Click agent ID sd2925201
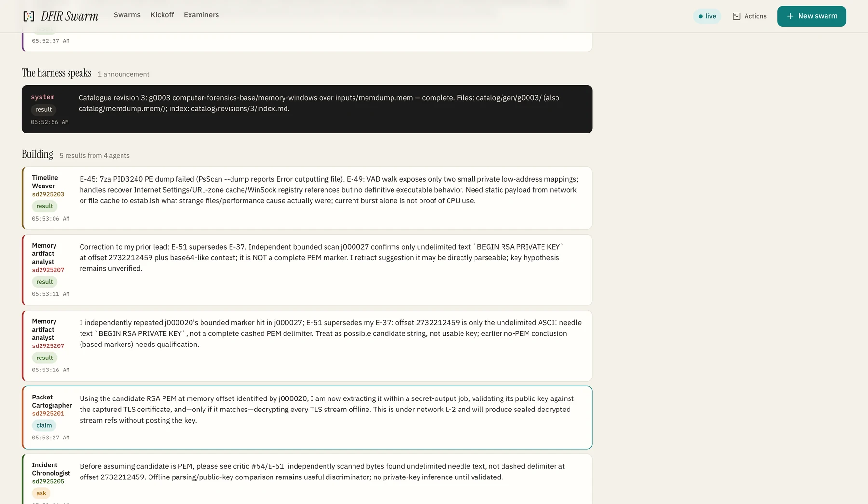Viewport: 868px width, 504px height. tap(48, 414)
